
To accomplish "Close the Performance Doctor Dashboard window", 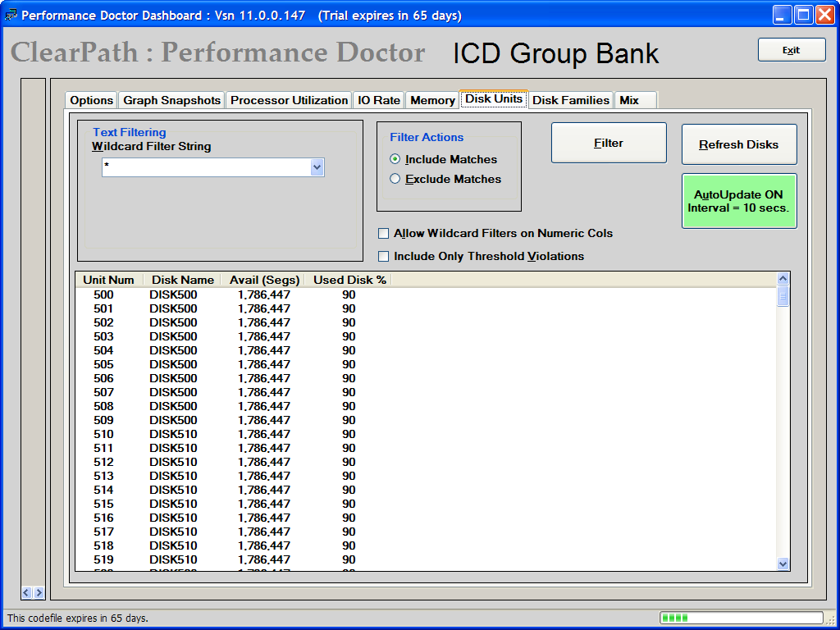I will click(825, 15).
